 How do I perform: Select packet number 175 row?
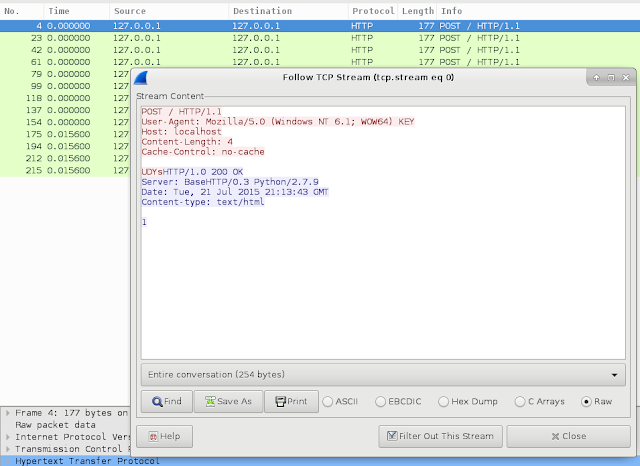pos(65,134)
